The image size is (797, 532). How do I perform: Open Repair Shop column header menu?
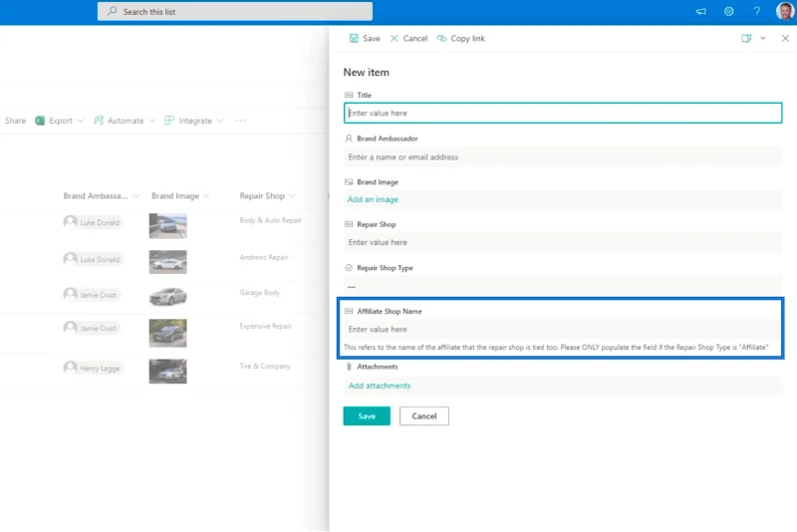coord(267,195)
